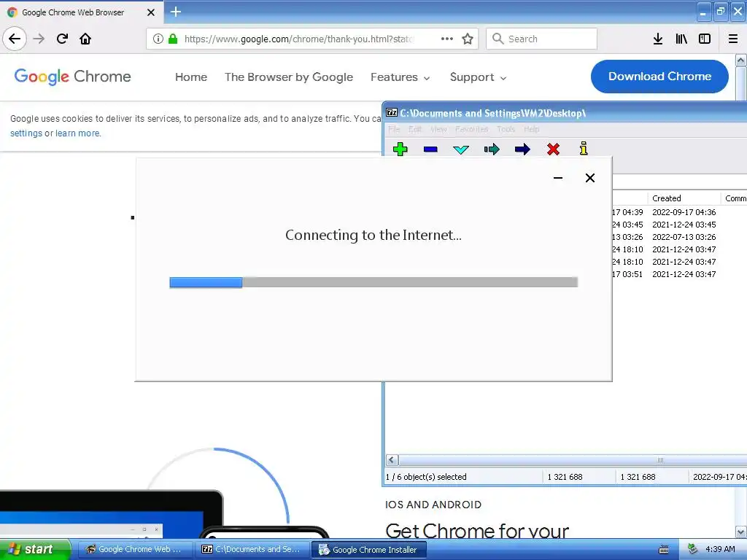Select the Google Chrome Web Browser tab
This screenshot has width=747, height=560.
coord(81,12)
